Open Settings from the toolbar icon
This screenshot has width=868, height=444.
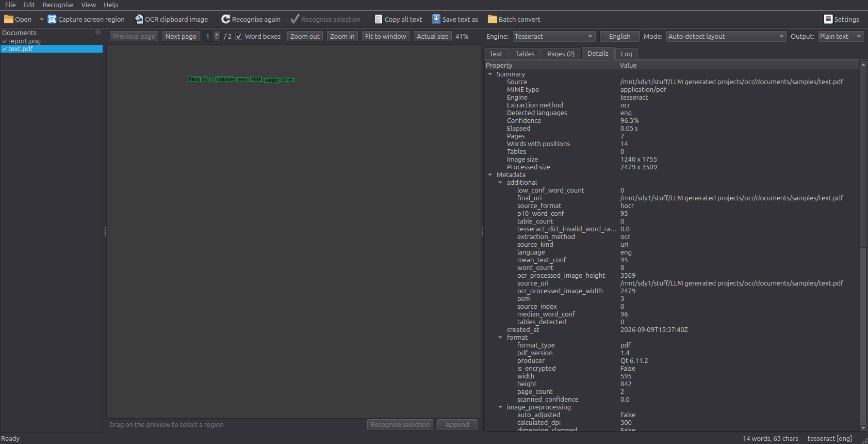pyautogui.click(x=828, y=19)
